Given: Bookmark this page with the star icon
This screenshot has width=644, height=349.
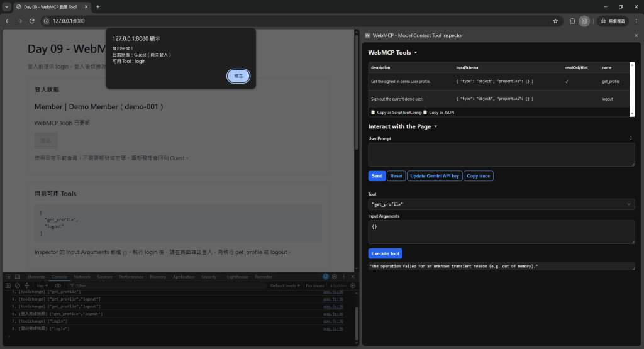Looking at the screenshot, I should pos(555,21).
